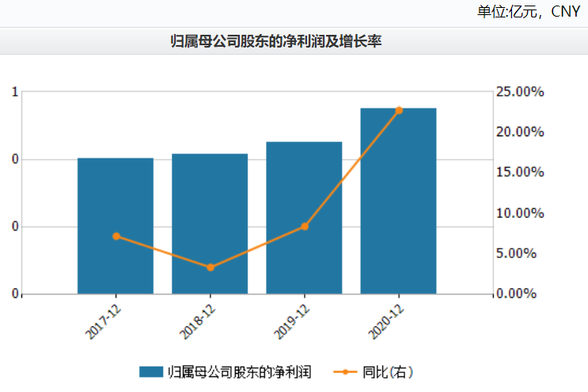Click the 10.00% right axis tick label
Viewport: 588px width, 392px height.
[520, 213]
